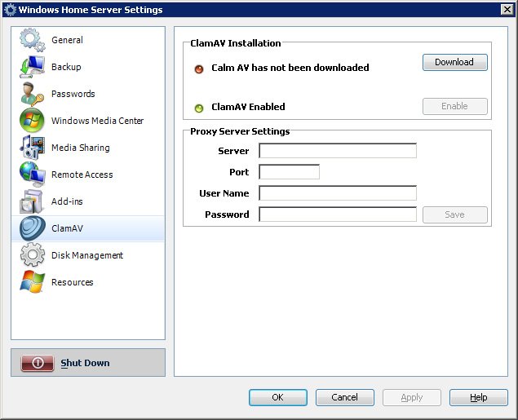Click the Backup computer icon
The width and height of the screenshot is (518, 420).
(32, 67)
